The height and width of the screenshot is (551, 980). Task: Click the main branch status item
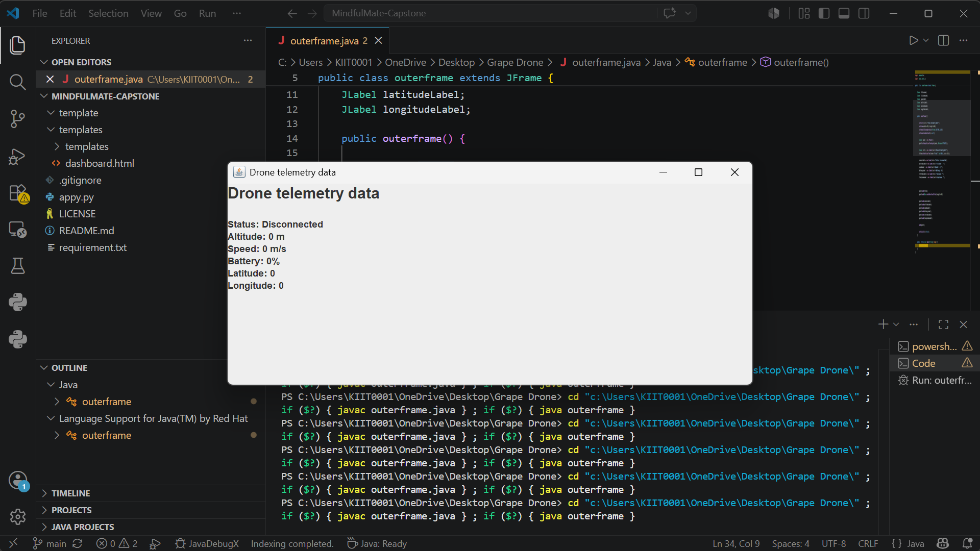point(50,544)
